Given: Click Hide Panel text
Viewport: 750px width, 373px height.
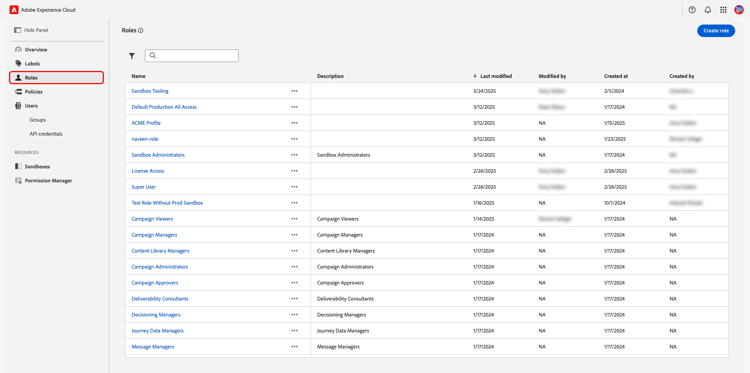Looking at the screenshot, I should (x=36, y=30).
